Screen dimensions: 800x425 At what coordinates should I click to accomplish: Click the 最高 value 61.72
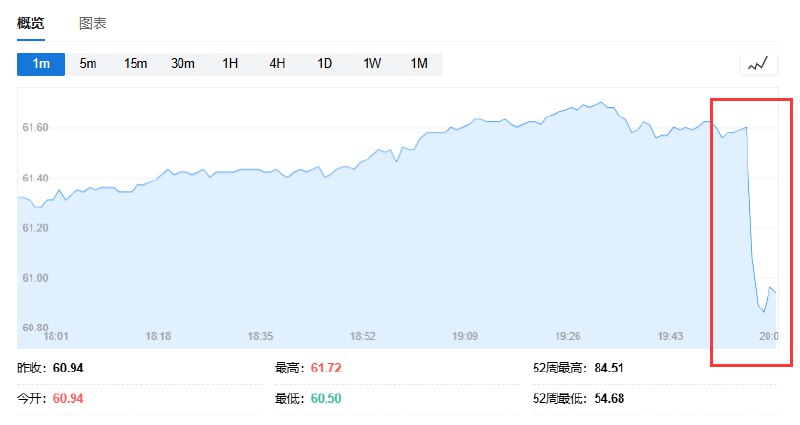[x=326, y=368]
